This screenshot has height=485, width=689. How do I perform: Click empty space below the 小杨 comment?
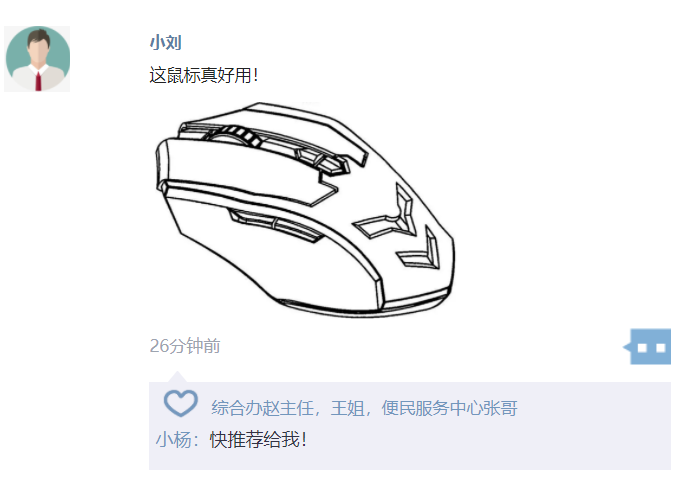tap(410, 460)
